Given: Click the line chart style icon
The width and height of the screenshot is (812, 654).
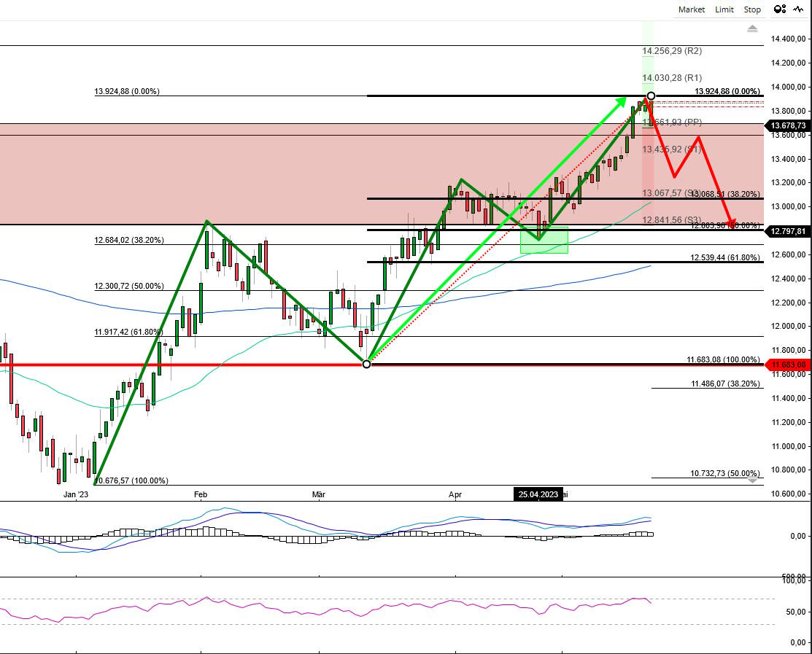Looking at the screenshot, I should 797,9.
